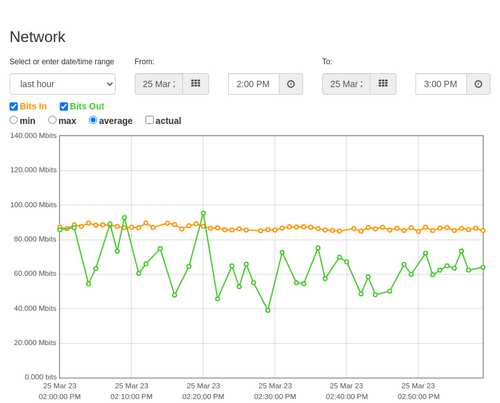Click the '02:30:00 PM' x-axis label

pos(275,397)
